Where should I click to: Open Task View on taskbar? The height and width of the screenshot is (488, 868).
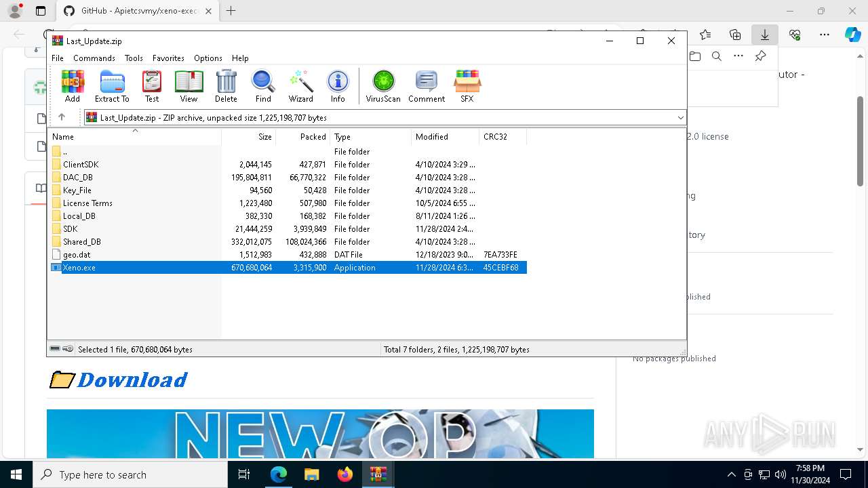click(244, 474)
